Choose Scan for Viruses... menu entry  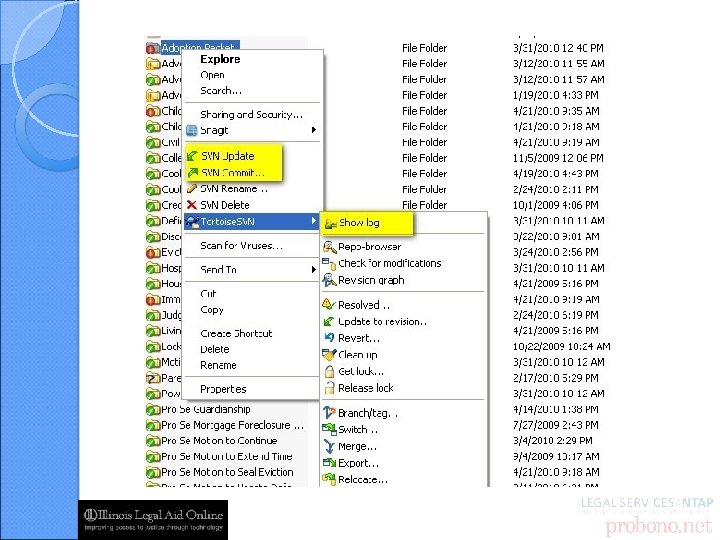[242, 246]
